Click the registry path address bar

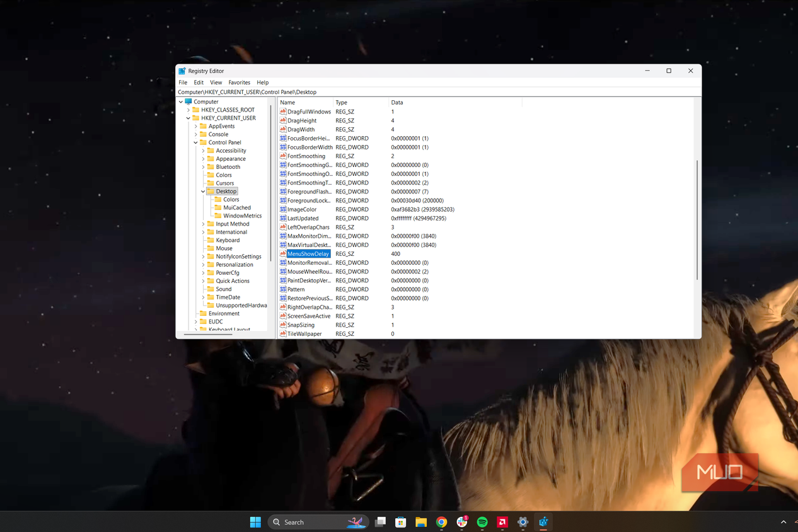tap(438, 92)
